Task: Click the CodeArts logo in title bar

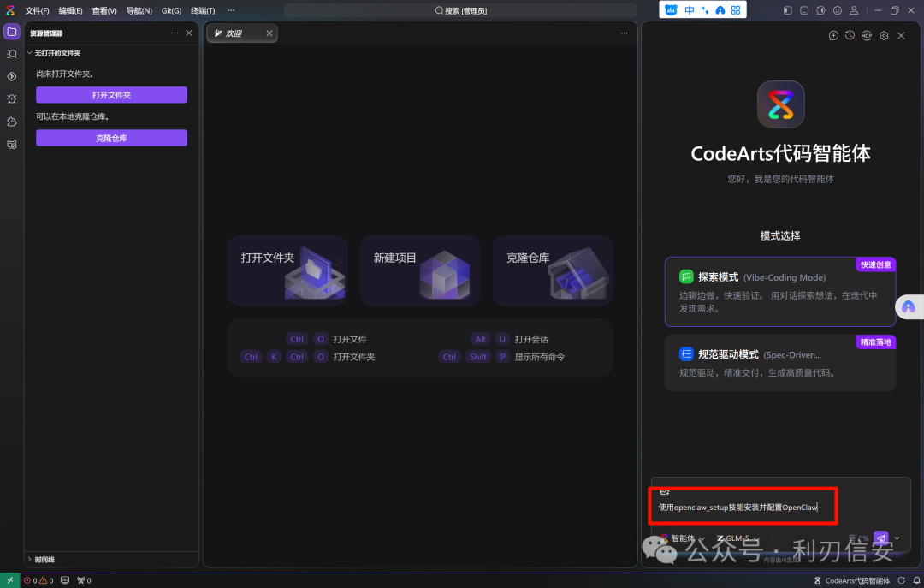Action: pos(10,10)
